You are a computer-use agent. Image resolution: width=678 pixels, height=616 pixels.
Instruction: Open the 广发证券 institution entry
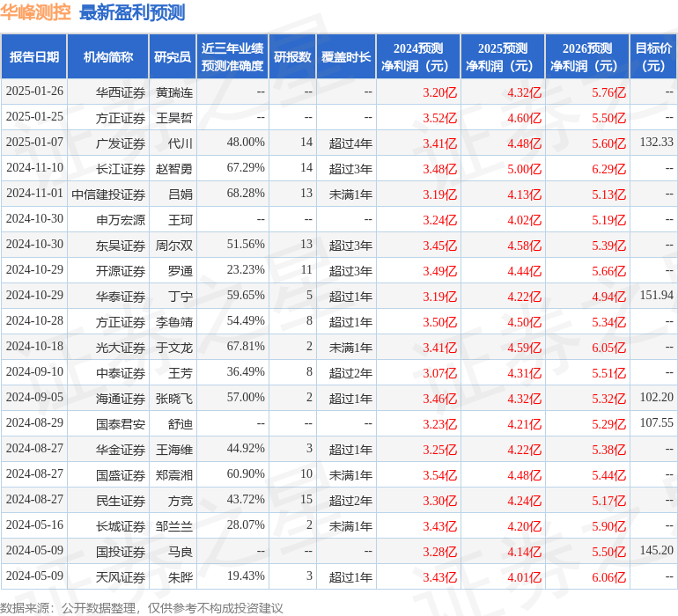[121, 143]
